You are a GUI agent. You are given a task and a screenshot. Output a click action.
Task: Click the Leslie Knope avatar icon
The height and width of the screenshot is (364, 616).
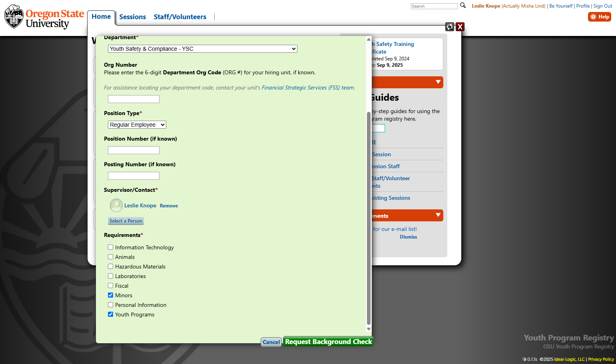[116, 205]
